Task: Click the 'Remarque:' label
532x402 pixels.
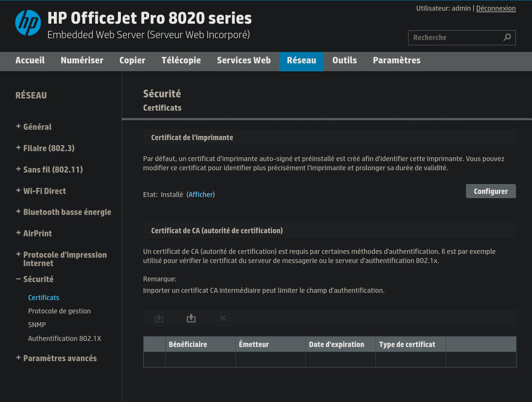Action: point(160,279)
